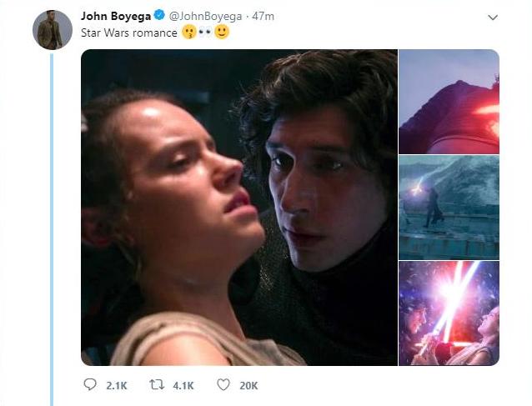Click the kissing face emoji
The image size is (532, 406).
[189, 33]
